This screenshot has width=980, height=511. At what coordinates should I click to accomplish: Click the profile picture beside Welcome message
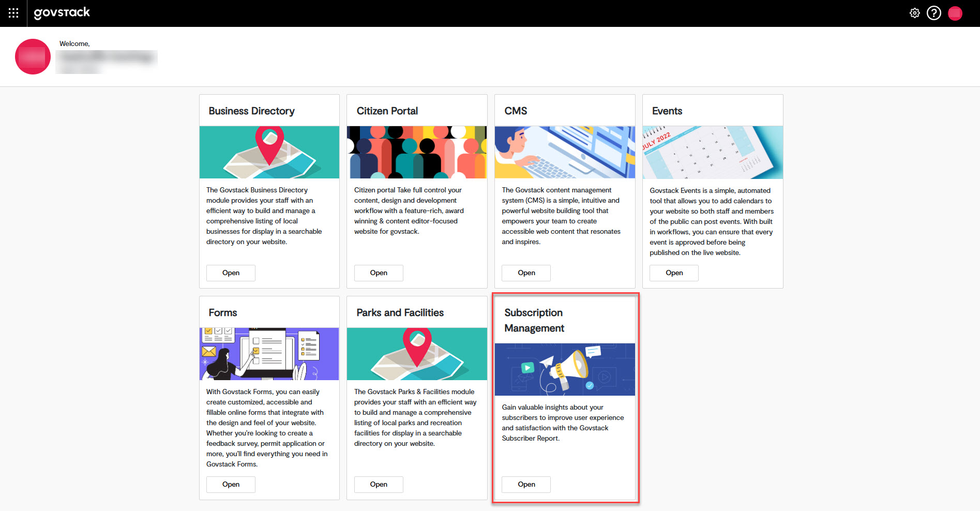[32, 56]
